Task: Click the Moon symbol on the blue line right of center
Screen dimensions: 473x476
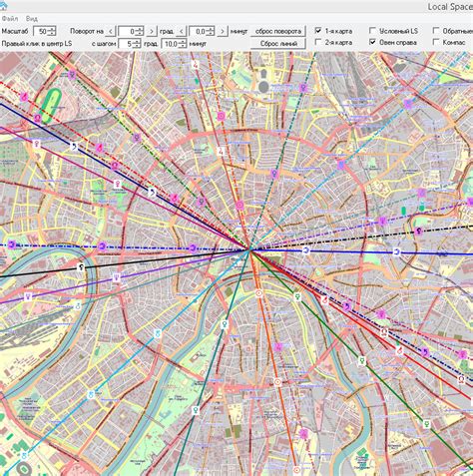Action: click(x=305, y=250)
